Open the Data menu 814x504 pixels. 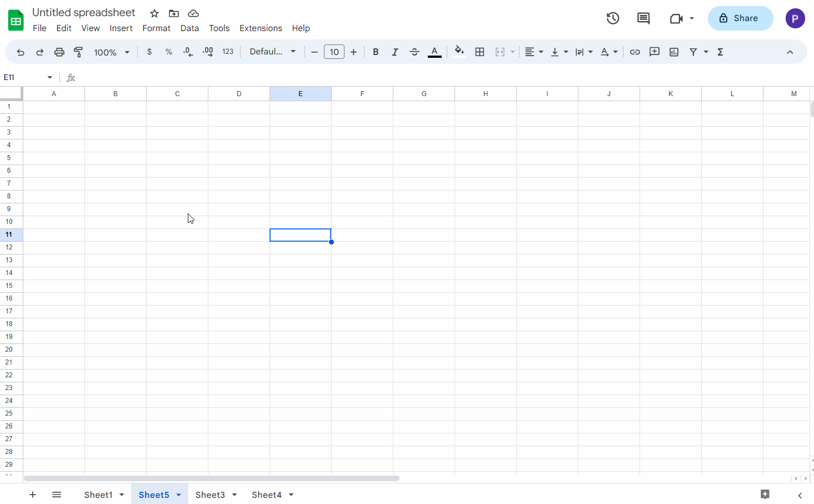click(x=189, y=28)
